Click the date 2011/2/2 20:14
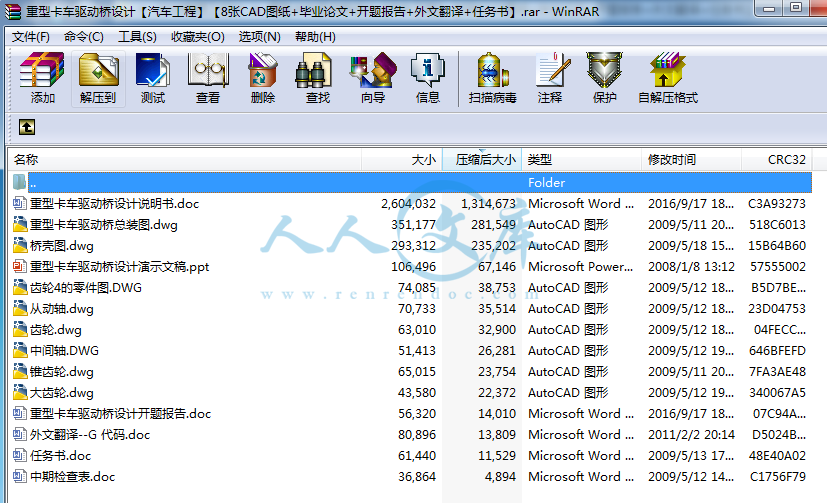Image resolution: width=827 pixels, height=503 pixels. (691, 434)
